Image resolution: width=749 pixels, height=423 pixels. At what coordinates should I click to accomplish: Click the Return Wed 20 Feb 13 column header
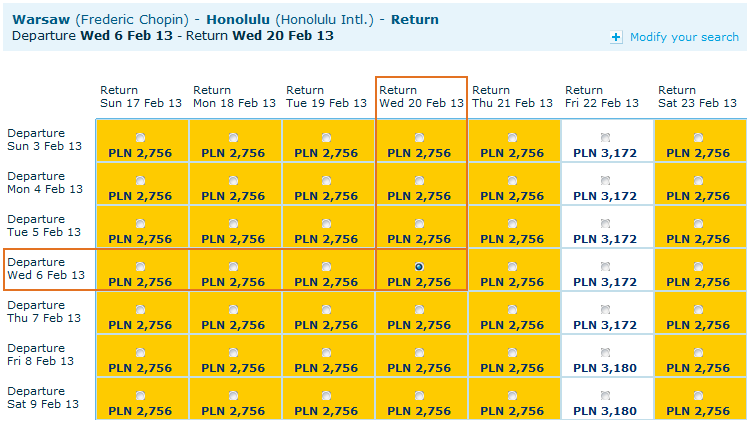[x=421, y=97]
